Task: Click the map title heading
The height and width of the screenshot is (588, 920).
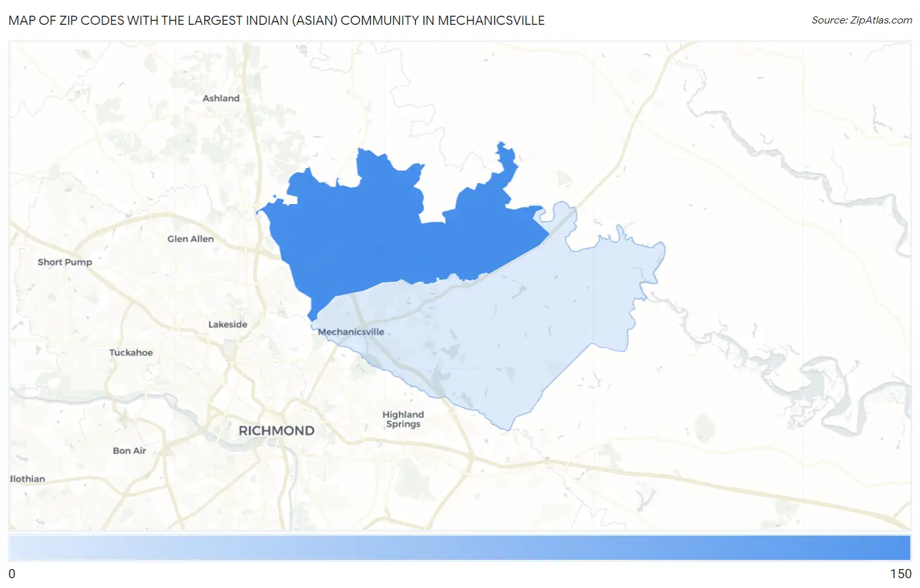Action: (276, 20)
